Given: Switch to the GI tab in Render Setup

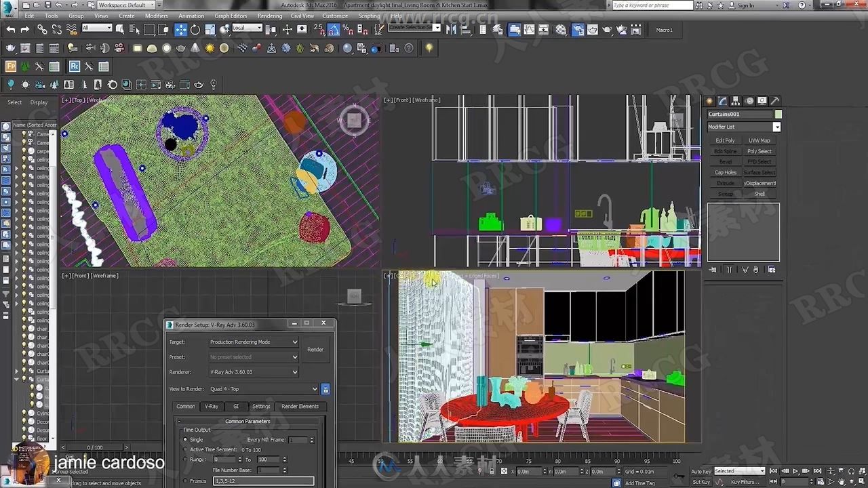Looking at the screenshot, I should tap(236, 406).
